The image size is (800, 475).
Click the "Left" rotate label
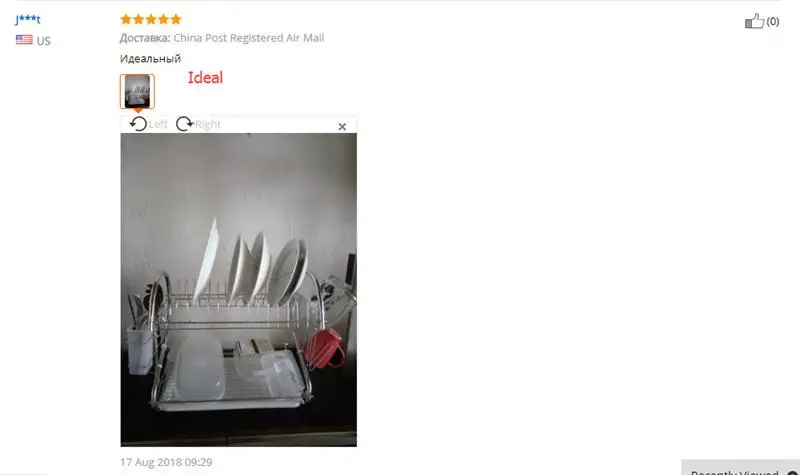tap(158, 124)
